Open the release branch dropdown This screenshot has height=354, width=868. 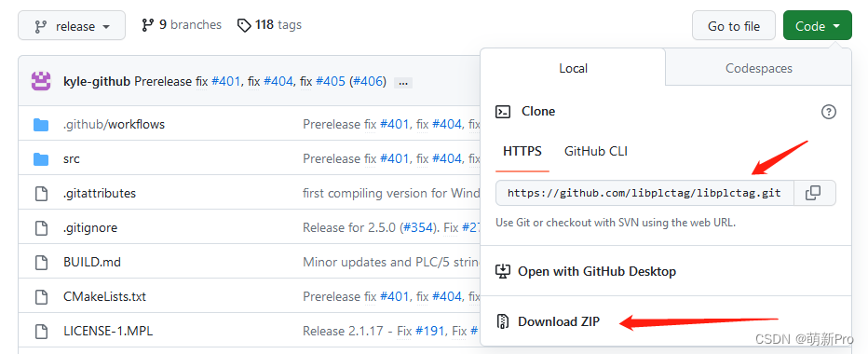tap(72, 26)
